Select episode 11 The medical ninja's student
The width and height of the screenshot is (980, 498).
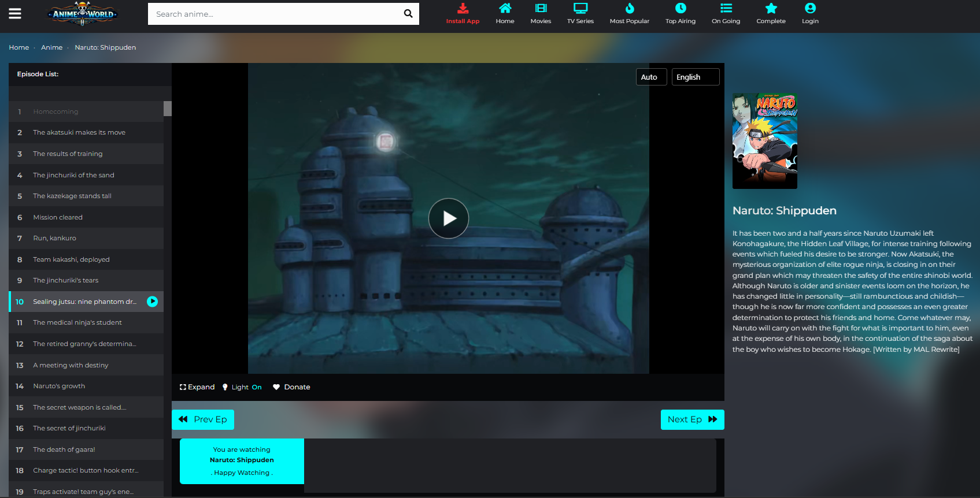77,322
